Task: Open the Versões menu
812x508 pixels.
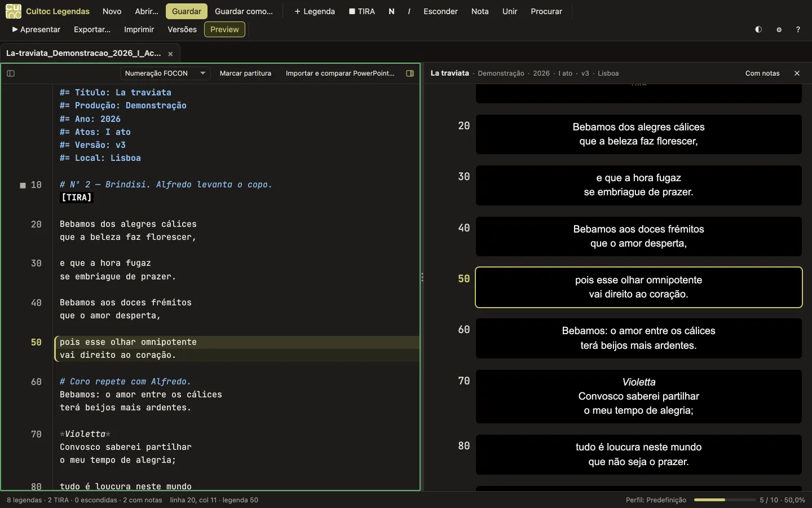Action: pos(182,29)
